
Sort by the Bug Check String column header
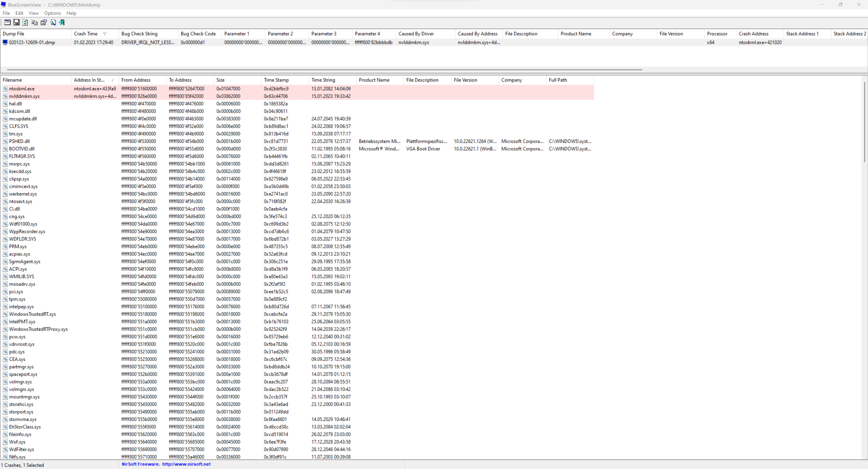[139, 33]
